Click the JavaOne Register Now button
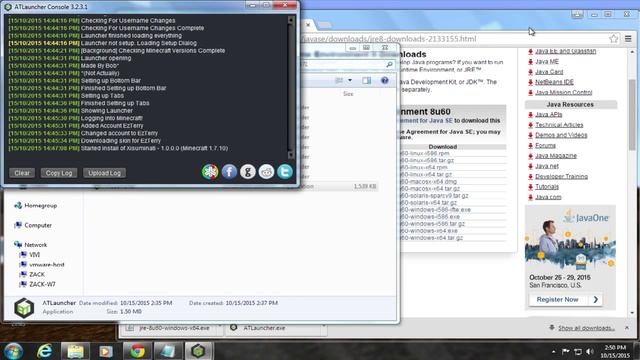 coord(566,300)
